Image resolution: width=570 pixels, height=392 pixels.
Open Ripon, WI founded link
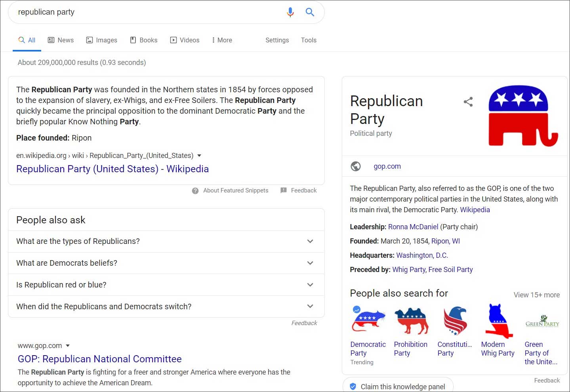(x=446, y=241)
